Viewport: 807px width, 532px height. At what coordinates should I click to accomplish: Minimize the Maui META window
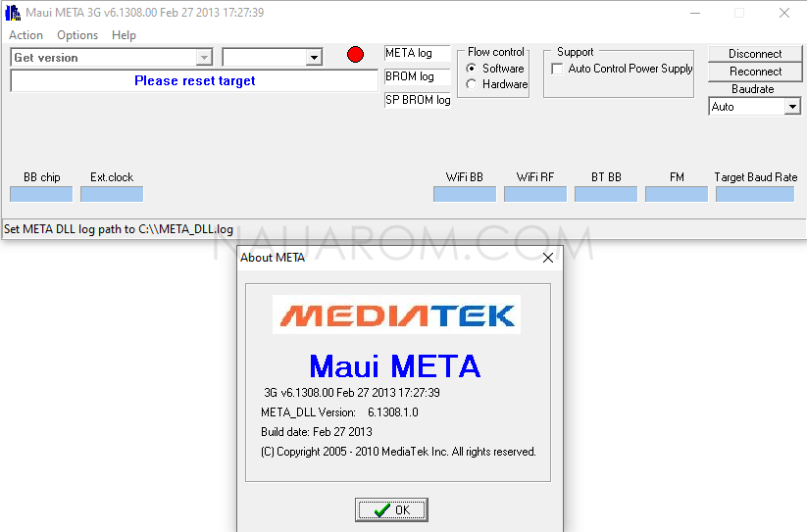tap(695, 13)
